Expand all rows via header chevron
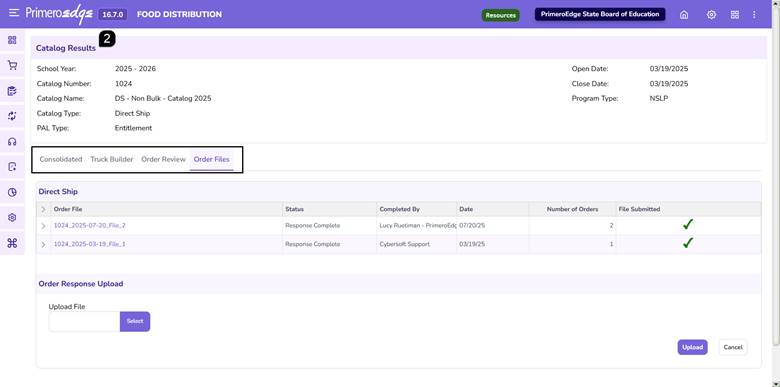 [x=43, y=209]
